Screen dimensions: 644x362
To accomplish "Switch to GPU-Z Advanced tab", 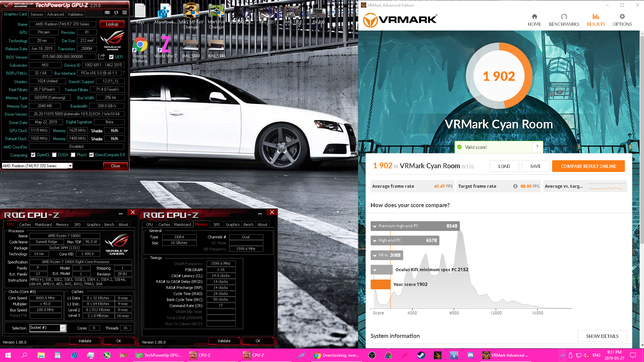I will [55, 14].
